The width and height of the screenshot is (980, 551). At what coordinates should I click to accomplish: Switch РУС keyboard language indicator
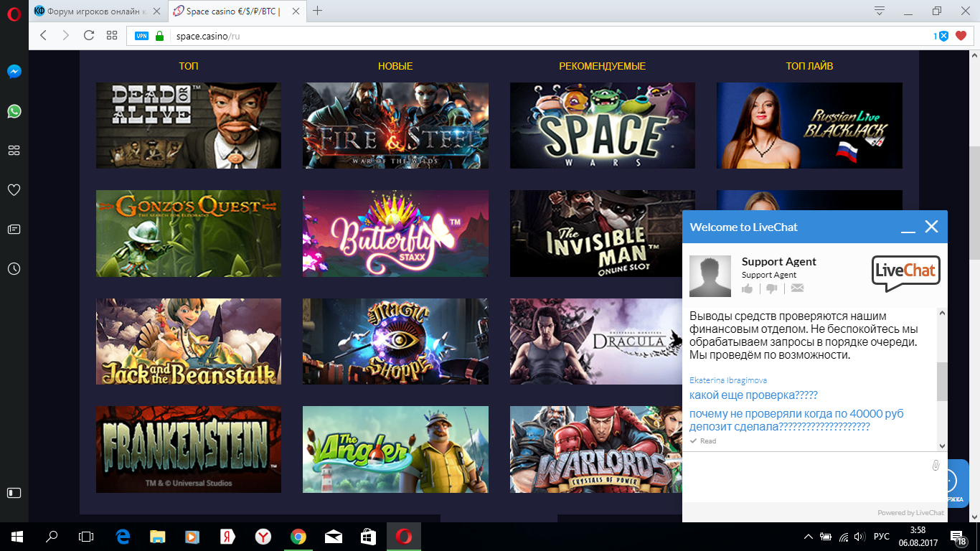pyautogui.click(x=882, y=537)
